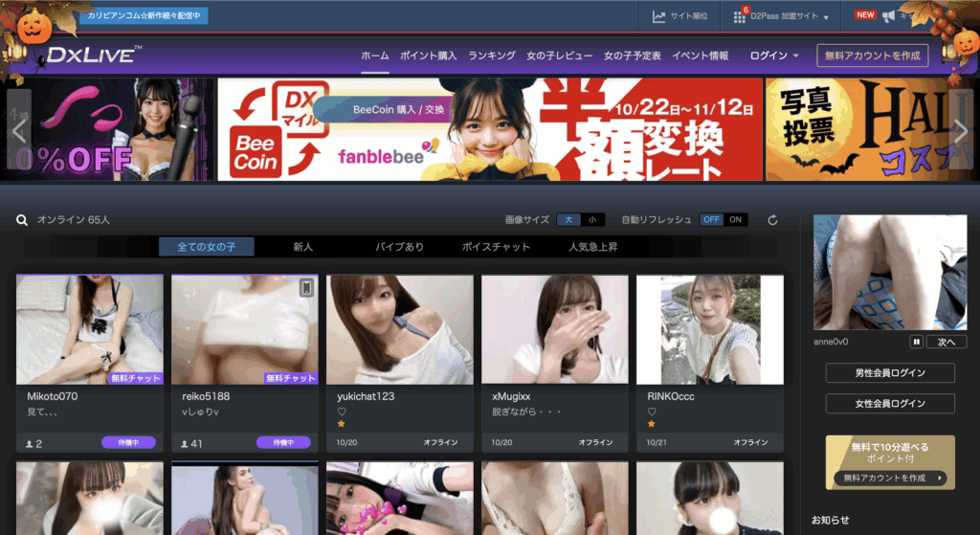Open the サイト順位 chart icon
The image size is (980, 535).
coord(659,16)
